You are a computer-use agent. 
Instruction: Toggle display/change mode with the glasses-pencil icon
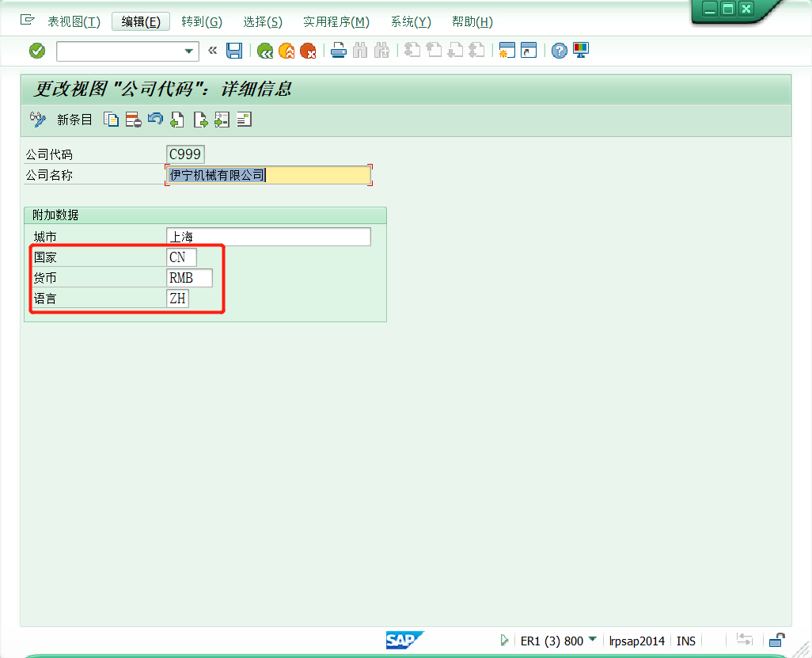coord(38,119)
